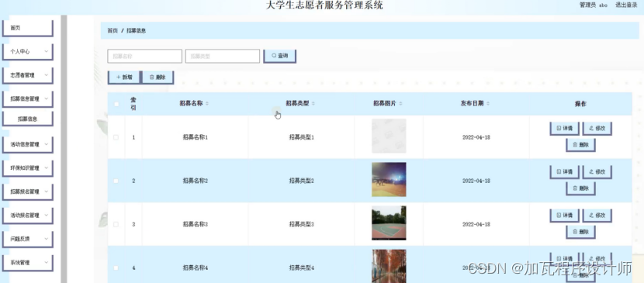Click 删除 for row 招募名称2
The height and width of the screenshot is (283, 644).
tap(580, 188)
